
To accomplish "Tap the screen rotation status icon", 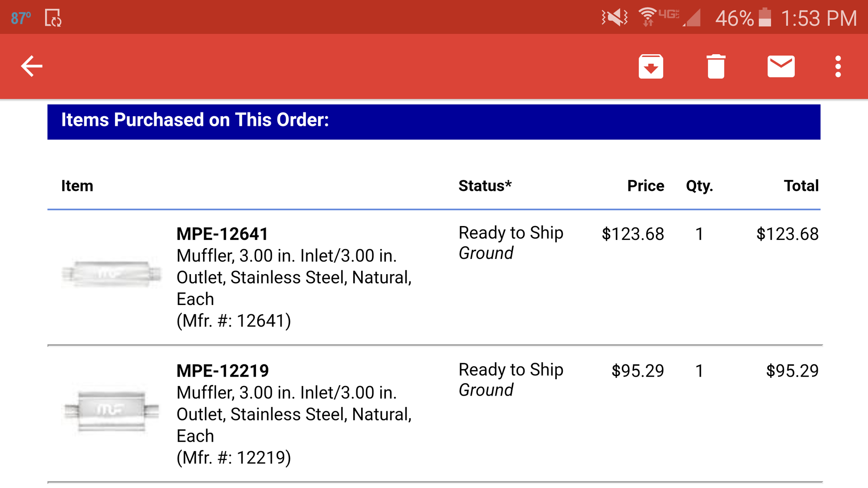I will pos(53,18).
